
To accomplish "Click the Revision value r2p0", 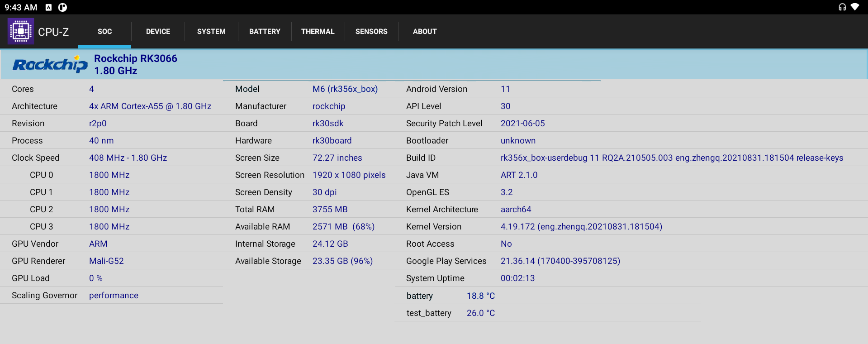I will coord(98,124).
